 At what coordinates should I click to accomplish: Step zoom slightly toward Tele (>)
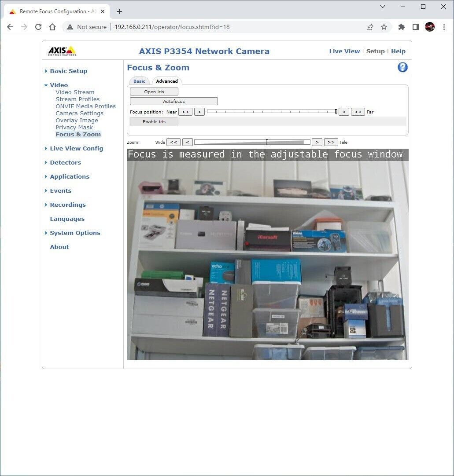(x=317, y=142)
